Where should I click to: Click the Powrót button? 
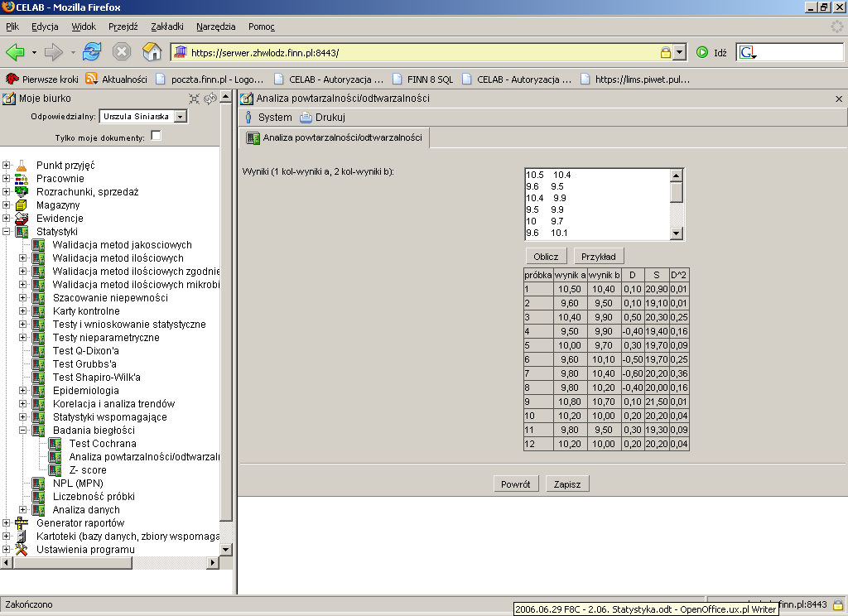coord(515,484)
